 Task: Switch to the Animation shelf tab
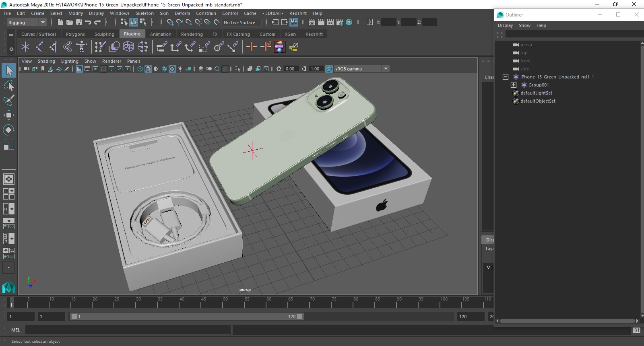click(161, 34)
